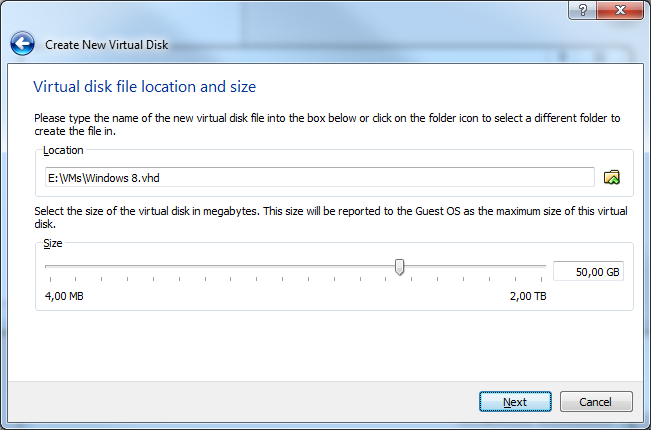
Task: Click the question mark help button
Action: 578,9
